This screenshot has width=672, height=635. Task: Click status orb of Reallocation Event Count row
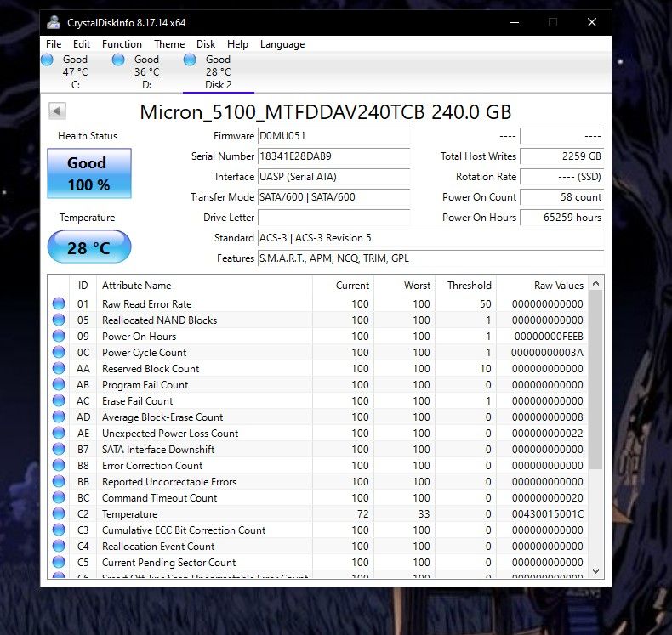click(59, 546)
